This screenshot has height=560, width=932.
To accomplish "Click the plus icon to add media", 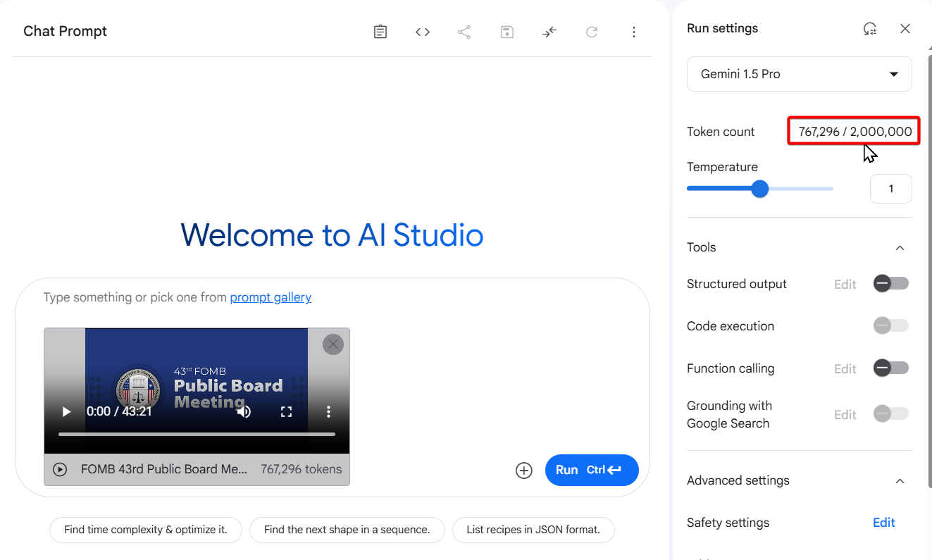I will [x=524, y=471].
